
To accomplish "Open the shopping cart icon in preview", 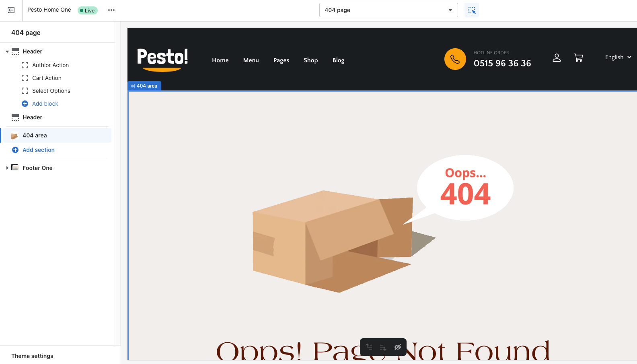I will pyautogui.click(x=579, y=58).
